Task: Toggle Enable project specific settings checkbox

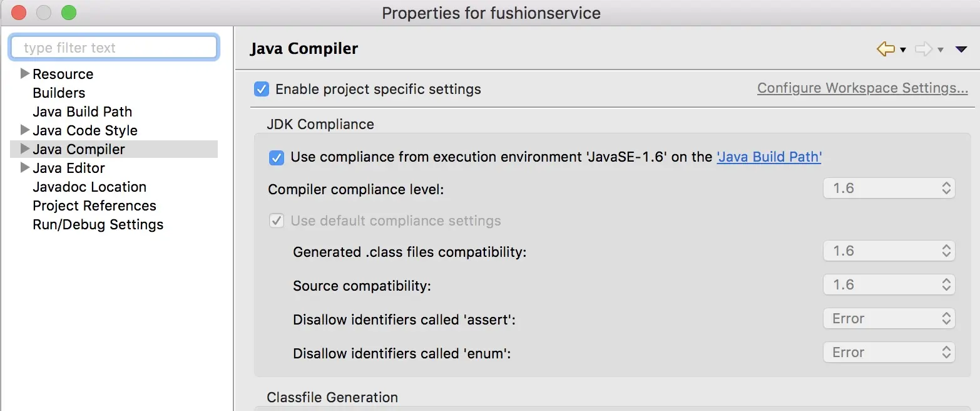Action: 262,89
